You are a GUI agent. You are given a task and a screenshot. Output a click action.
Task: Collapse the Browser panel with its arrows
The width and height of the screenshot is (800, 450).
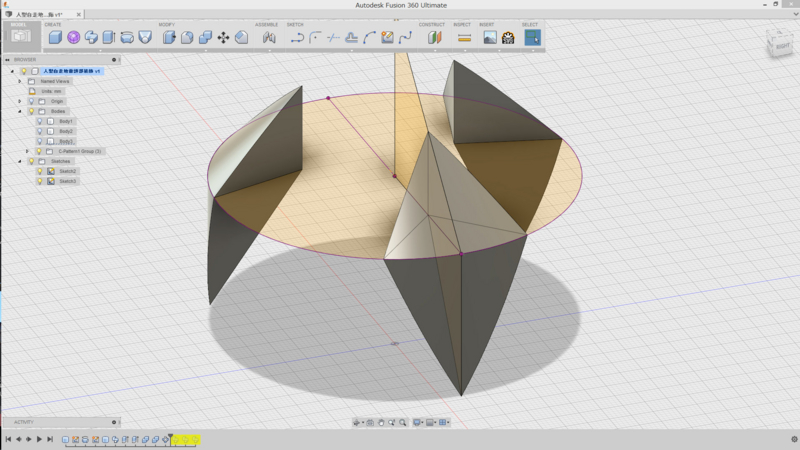[x=8, y=60]
